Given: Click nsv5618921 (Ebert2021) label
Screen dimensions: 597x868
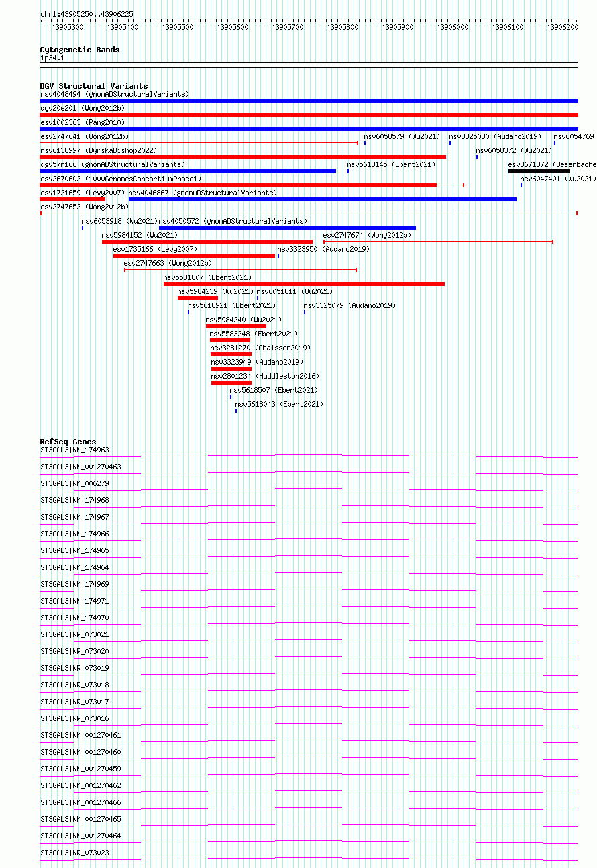Looking at the screenshot, I should coord(231,305).
